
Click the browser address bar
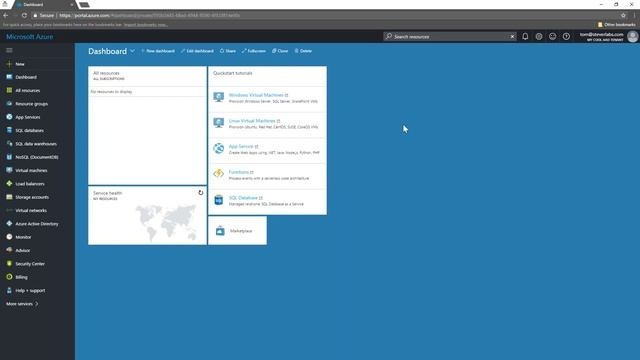click(325, 16)
